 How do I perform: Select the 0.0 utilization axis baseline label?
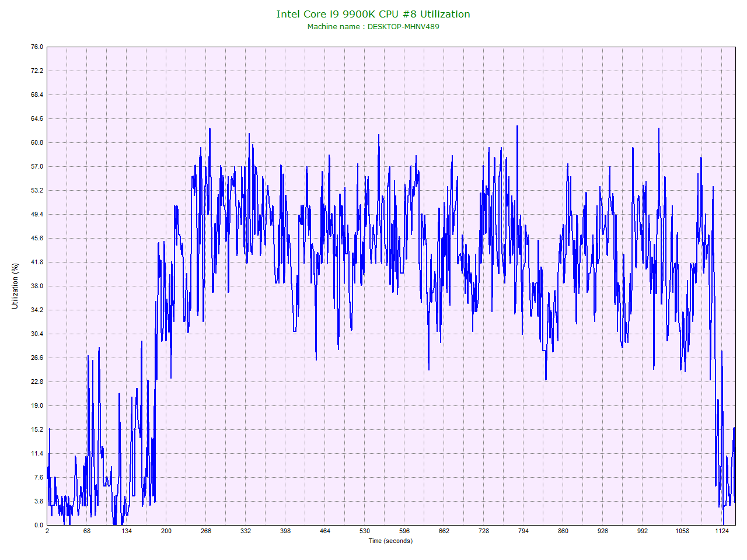(39, 525)
